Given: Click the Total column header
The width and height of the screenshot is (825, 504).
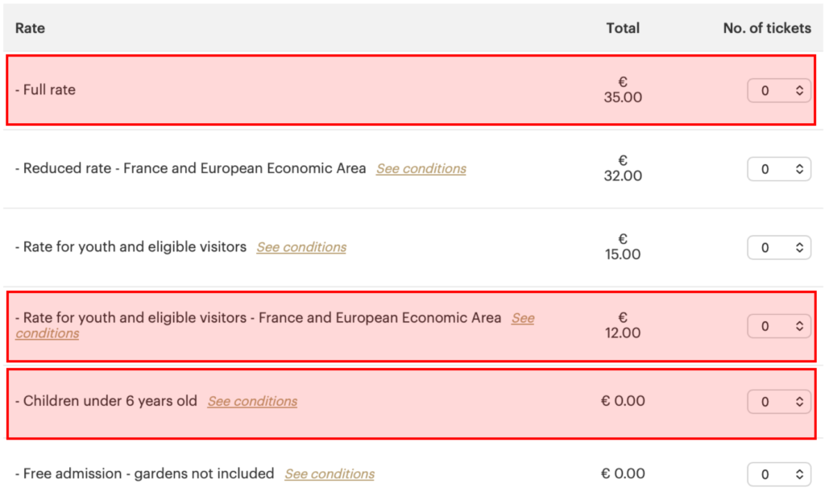Looking at the screenshot, I should tap(623, 28).
